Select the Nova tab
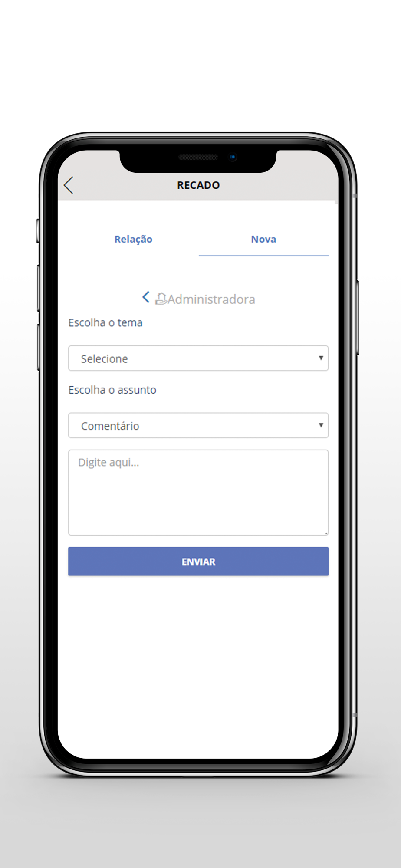401x868 pixels. point(263,239)
